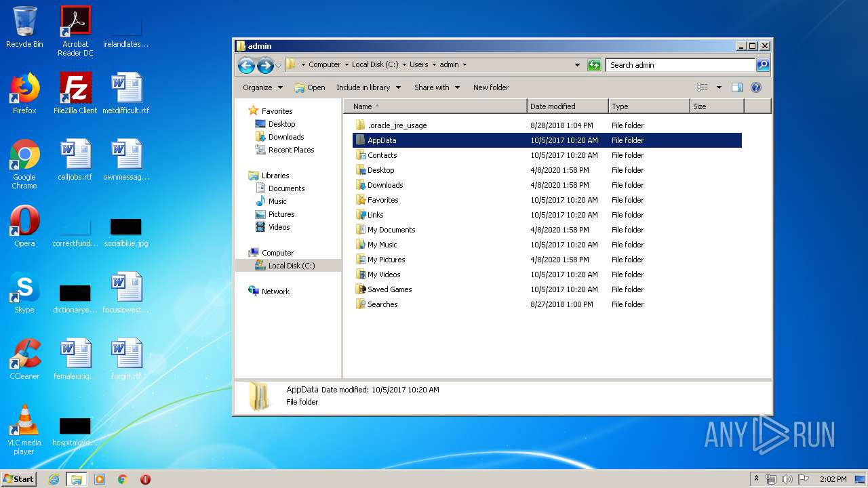This screenshot has width=868, height=488.
Task: Sort by Date modified column header
Action: (x=568, y=106)
